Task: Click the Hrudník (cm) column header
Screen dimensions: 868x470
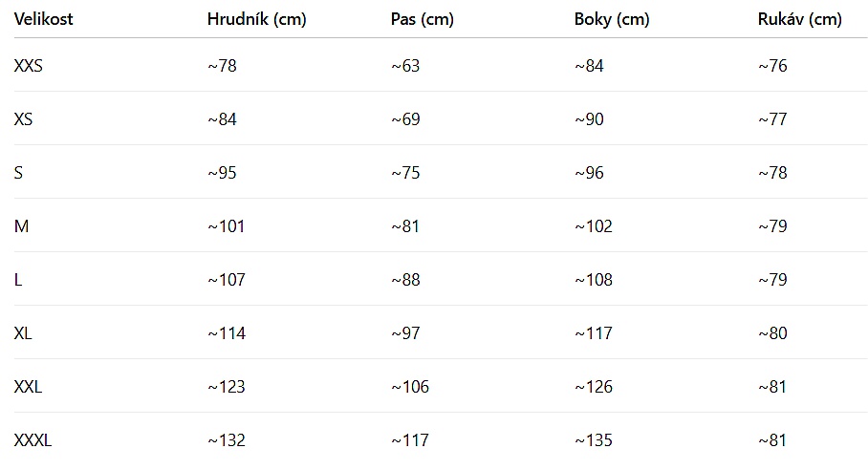Action: point(256,19)
